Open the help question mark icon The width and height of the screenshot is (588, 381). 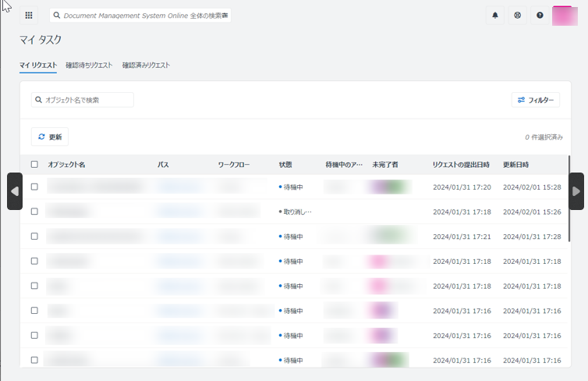[x=540, y=16]
